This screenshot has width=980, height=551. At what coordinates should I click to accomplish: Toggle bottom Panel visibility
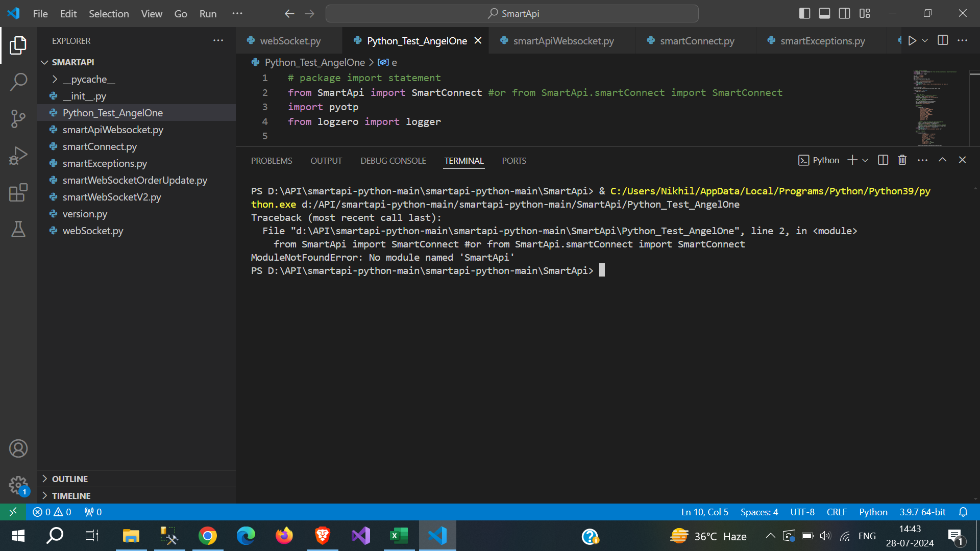point(824,14)
